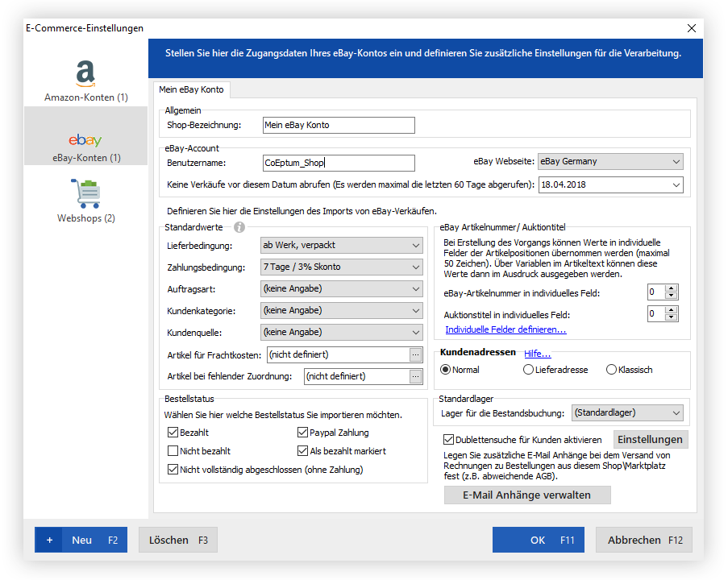
Task: Open the Kundenkategorie dropdown
Action: [342, 311]
